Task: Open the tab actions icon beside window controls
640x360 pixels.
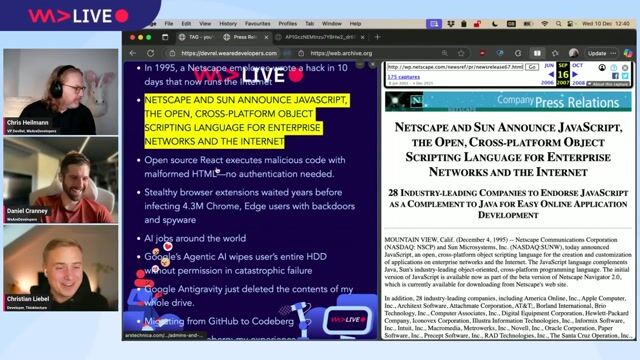Action: click(x=165, y=37)
